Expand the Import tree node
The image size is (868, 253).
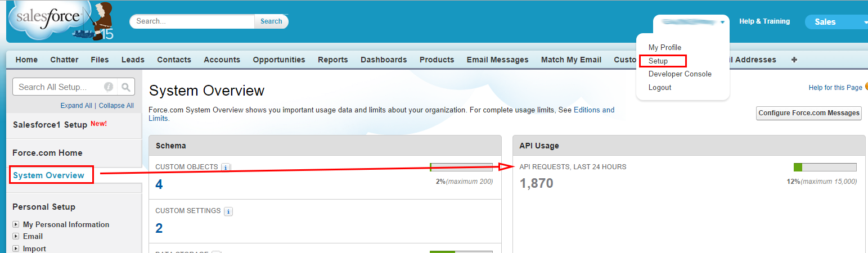(16, 249)
